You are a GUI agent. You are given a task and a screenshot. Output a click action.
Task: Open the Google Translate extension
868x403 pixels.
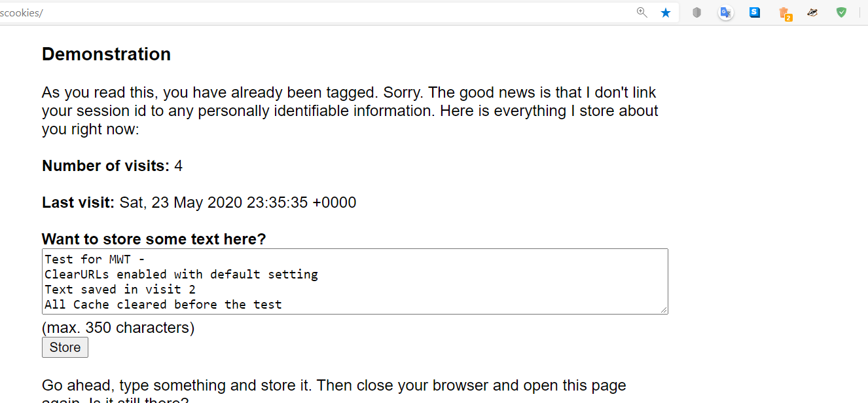(x=725, y=12)
